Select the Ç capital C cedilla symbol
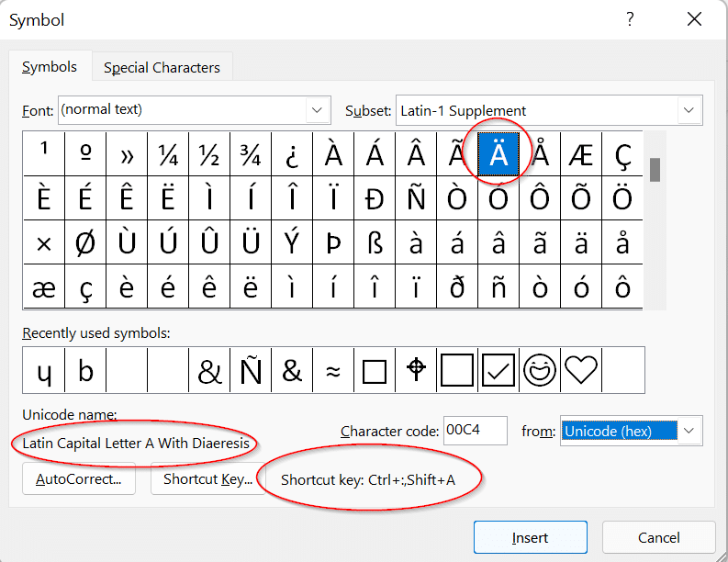 pyautogui.click(x=622, y=154)
